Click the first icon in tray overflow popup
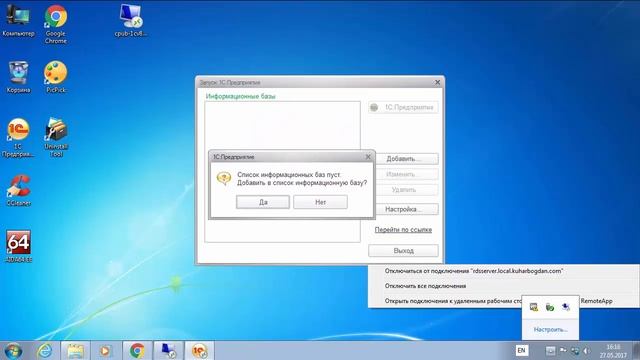Image resolution: width=640 pixels, height=360 pixels. coord(533,307)
